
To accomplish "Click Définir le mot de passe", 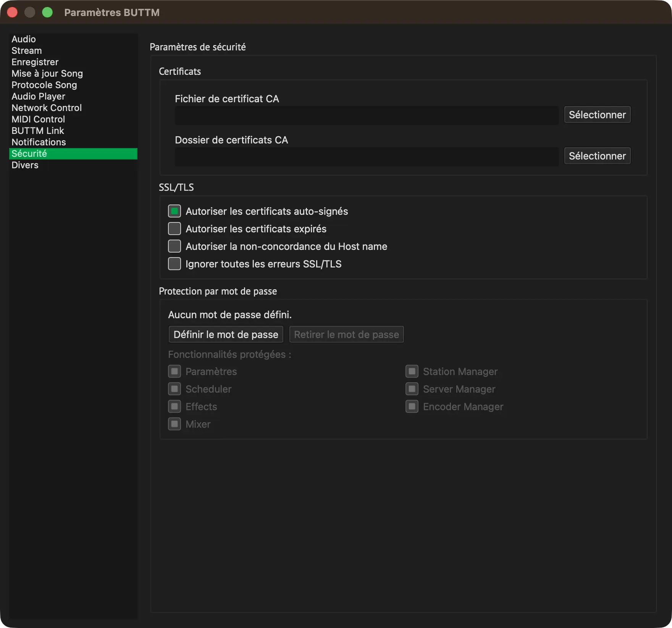I will point(226,335).
